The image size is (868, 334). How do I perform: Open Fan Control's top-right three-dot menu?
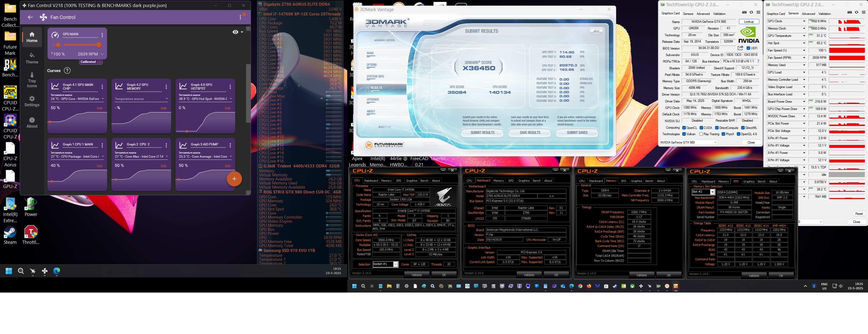[x=240, y=17]
